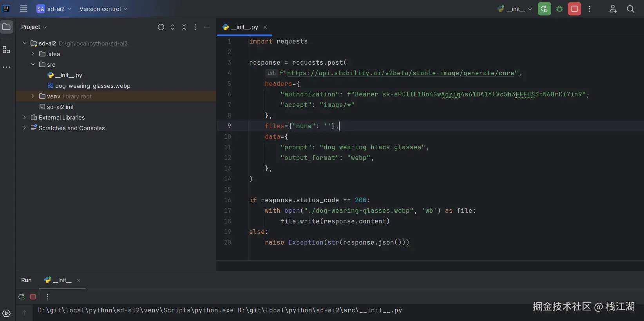The width and height of the screenshot is (644, 321).
Task: Click line number 9 in the gutter
Action: tap(229, 126)
